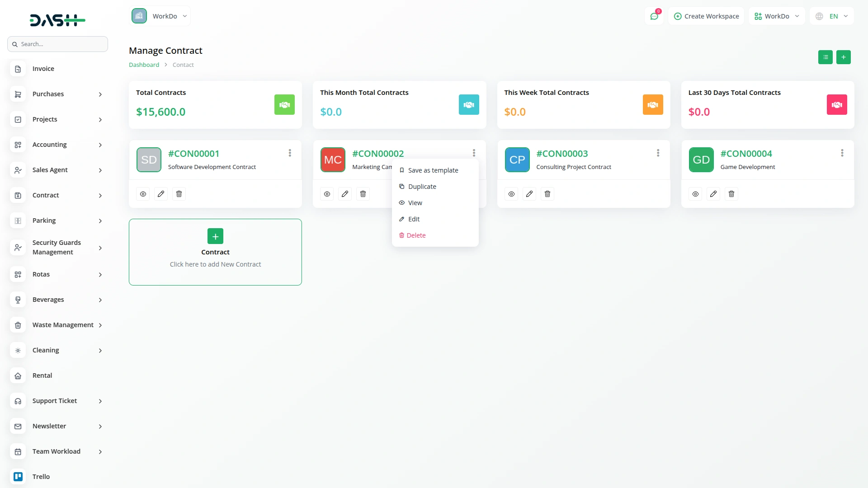Open the chat messages icon in header
868x488 pixels.
point(654,16)
